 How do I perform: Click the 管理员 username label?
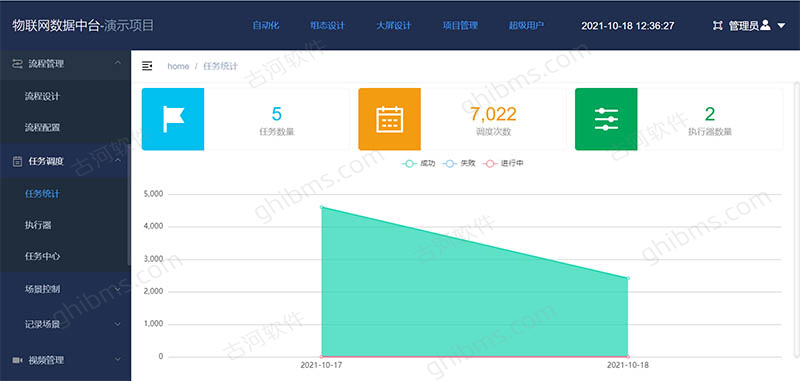pos(744,26)
